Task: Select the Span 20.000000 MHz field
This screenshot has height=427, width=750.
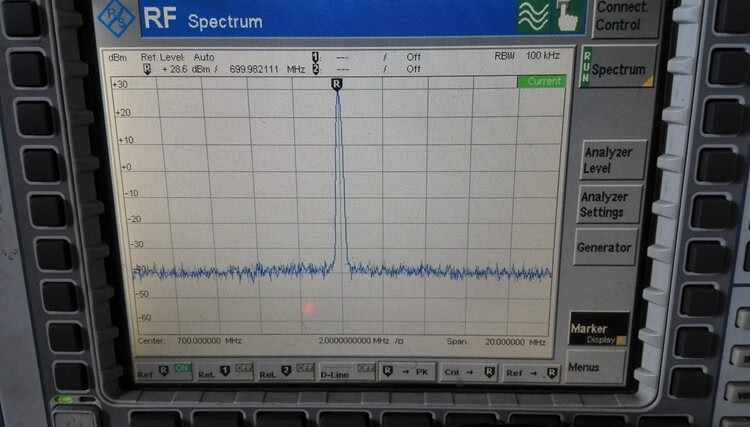Action: pyautogui.click(x=496, y=342)
